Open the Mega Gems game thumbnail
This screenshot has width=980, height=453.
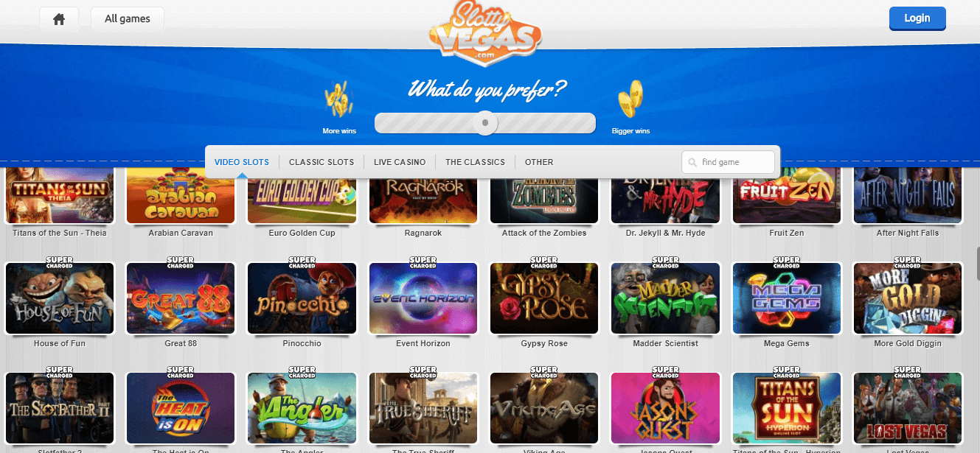pyautogui.click(x=787, y=298)
